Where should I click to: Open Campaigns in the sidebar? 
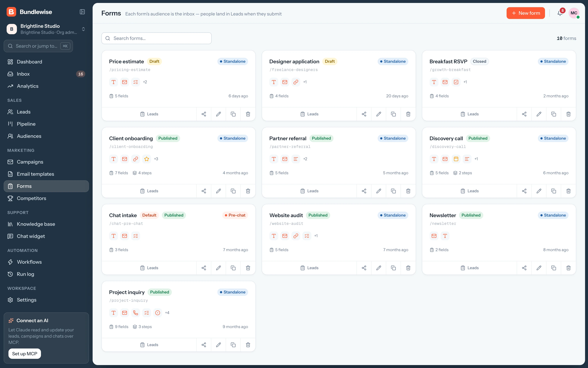tap(46, 162)
